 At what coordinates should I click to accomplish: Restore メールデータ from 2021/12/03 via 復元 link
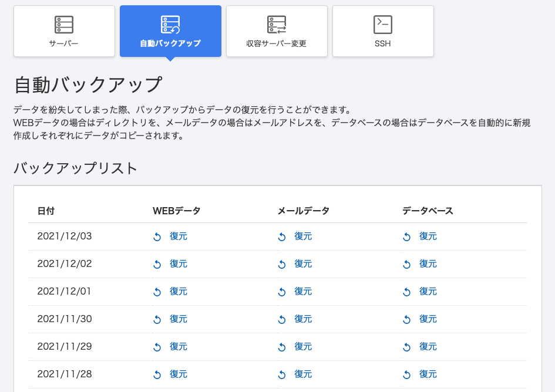[303, 236]
